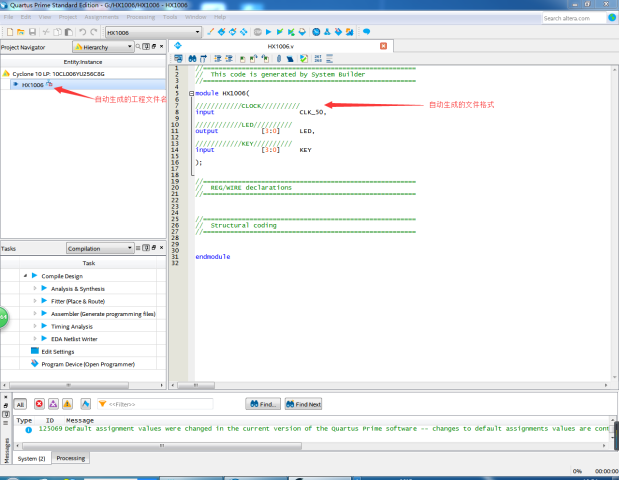Expand Assembler task row

(x=35, y=313)
